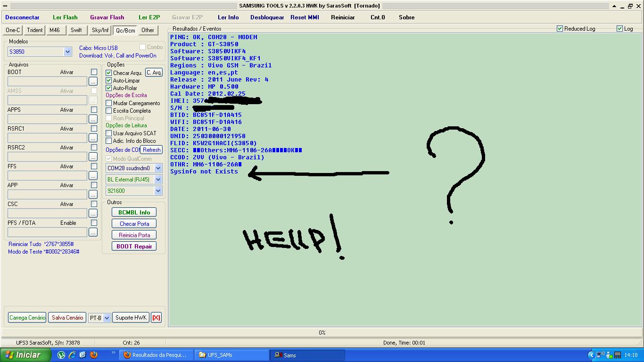Open the Iniciar start menu

26,355
